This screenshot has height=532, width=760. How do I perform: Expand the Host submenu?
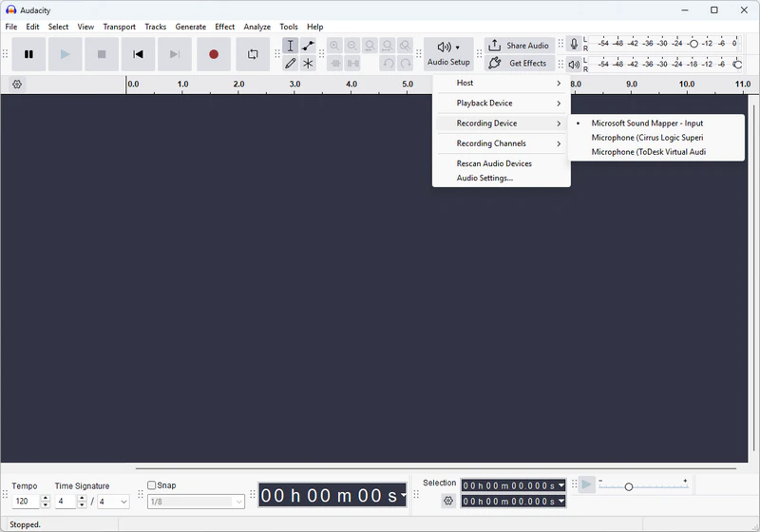502,83
